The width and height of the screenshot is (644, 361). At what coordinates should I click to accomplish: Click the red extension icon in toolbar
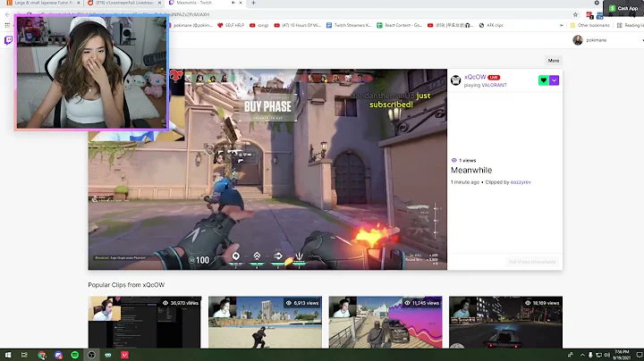click(x=589, y=15)
